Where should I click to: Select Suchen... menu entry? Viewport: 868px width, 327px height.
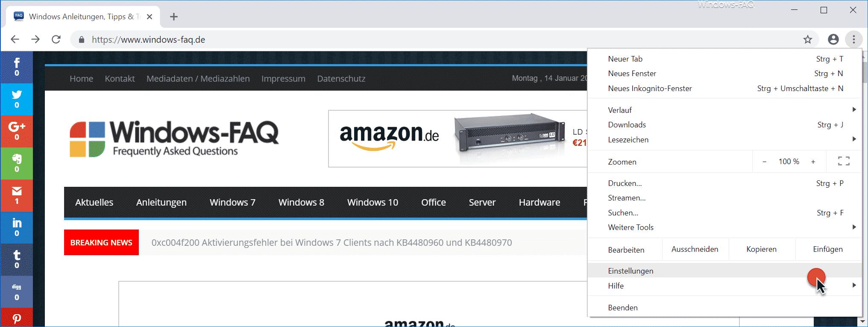coord(724,212)
